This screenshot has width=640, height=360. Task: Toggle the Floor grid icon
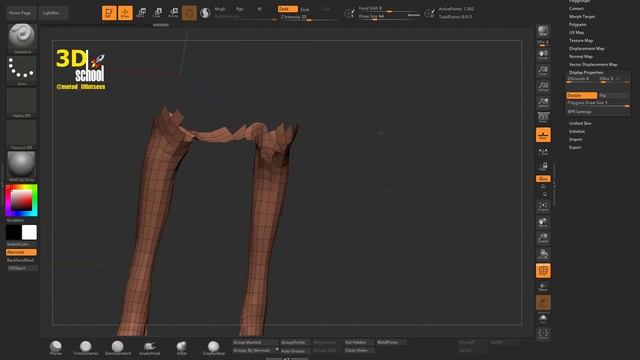pos(543,135)
